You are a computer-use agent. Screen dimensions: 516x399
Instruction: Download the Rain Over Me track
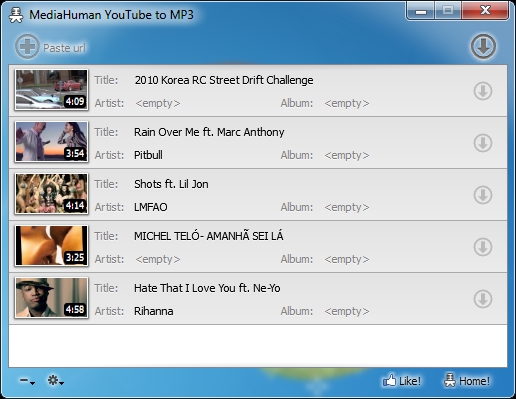tap(483, 143)
